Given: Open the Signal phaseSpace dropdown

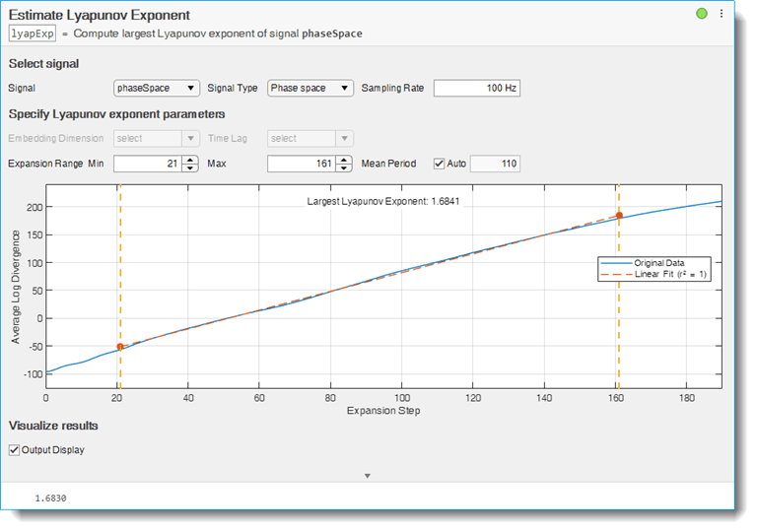Looking at the screenshot, I should (x=157, y=88).
